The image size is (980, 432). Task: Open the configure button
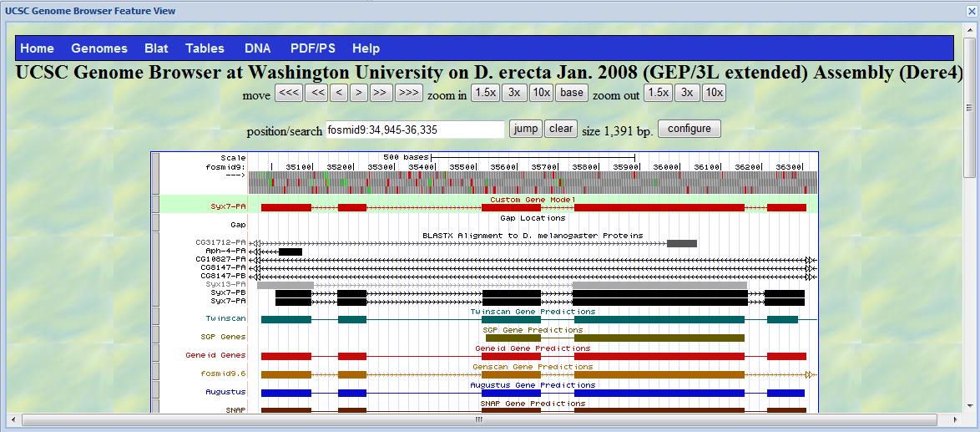(x=690, y=129)
